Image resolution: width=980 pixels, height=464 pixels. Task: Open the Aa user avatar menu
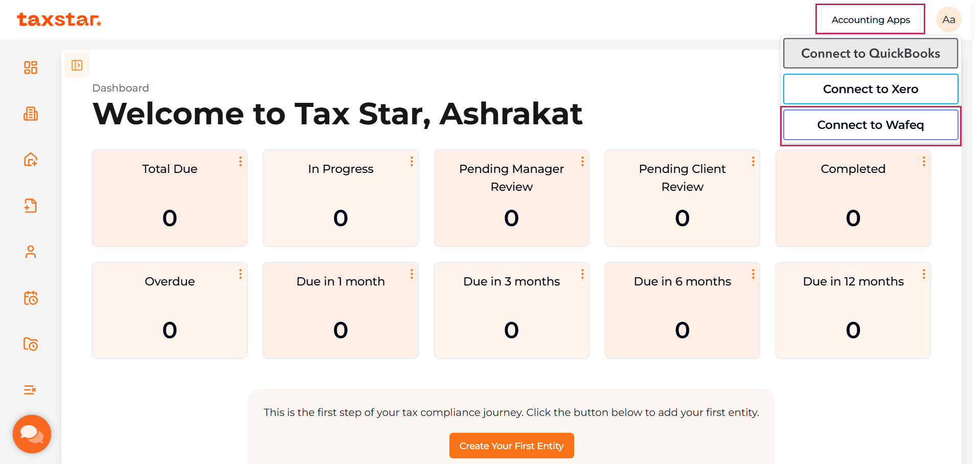pyautogui.click(x=948, y=20)
